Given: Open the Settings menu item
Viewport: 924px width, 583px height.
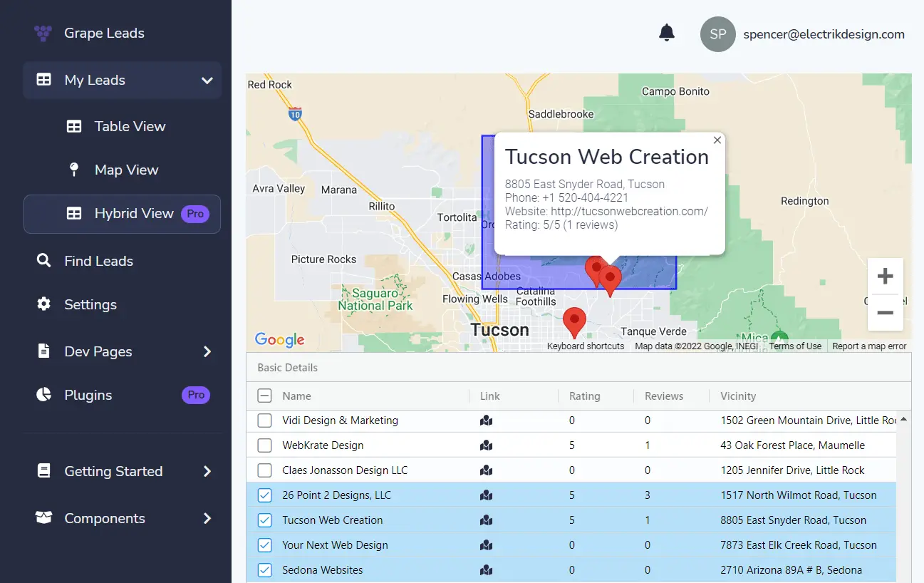Looking at the screenshot, I should (122, 304).
